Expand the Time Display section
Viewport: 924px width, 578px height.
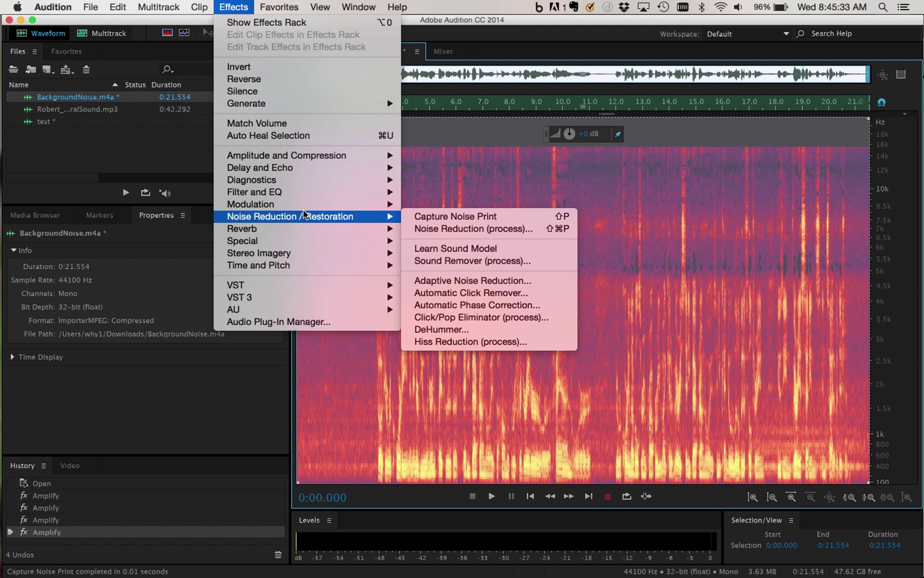tap(12, 357)
